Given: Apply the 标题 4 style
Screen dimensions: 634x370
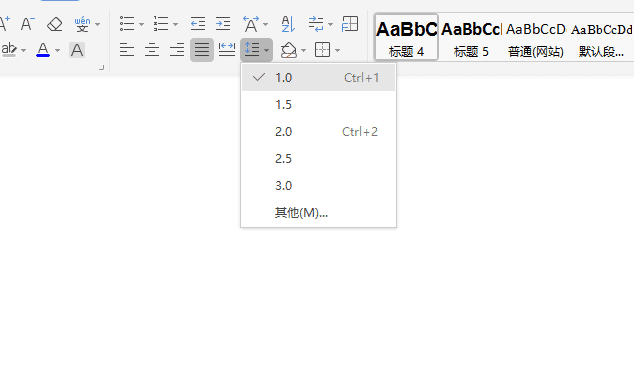Looking at the screenshot, I should pos(406,37).
